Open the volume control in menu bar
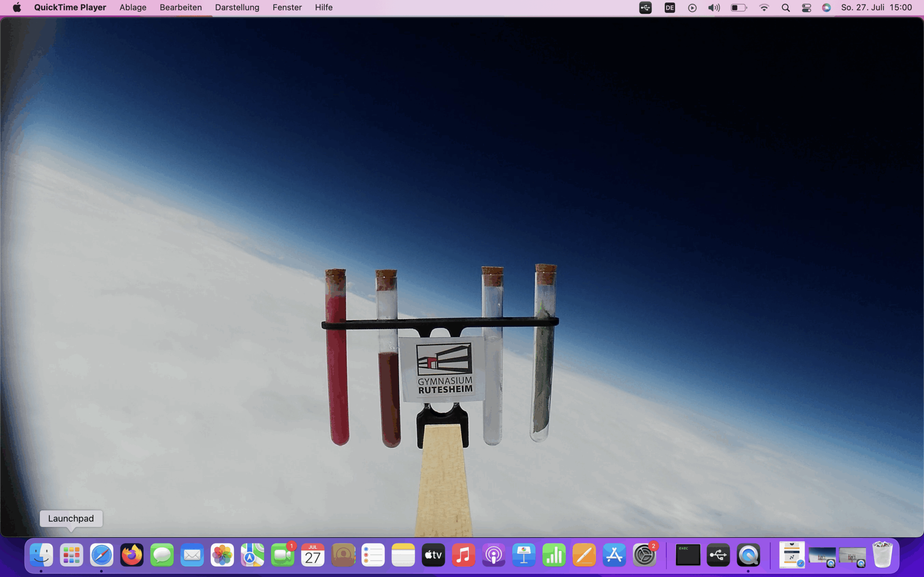Image resolution: width=924 pixels, height=577 pixels. [713, 8]
